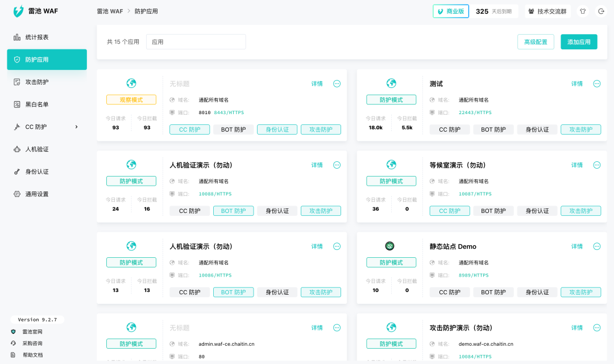
Task: Click the 22443/HTTPS port link
Action: click(475, 112)
